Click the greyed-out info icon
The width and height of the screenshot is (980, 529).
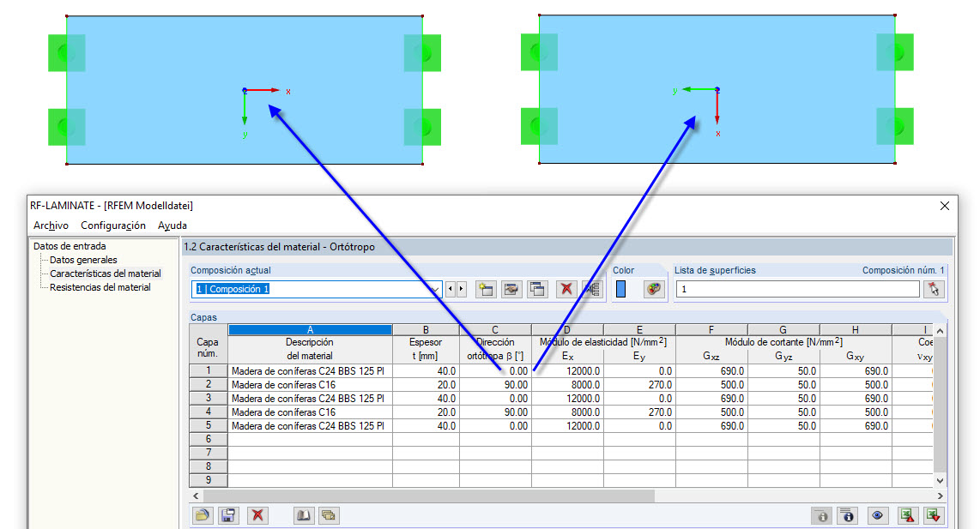[x=822, y=515]
